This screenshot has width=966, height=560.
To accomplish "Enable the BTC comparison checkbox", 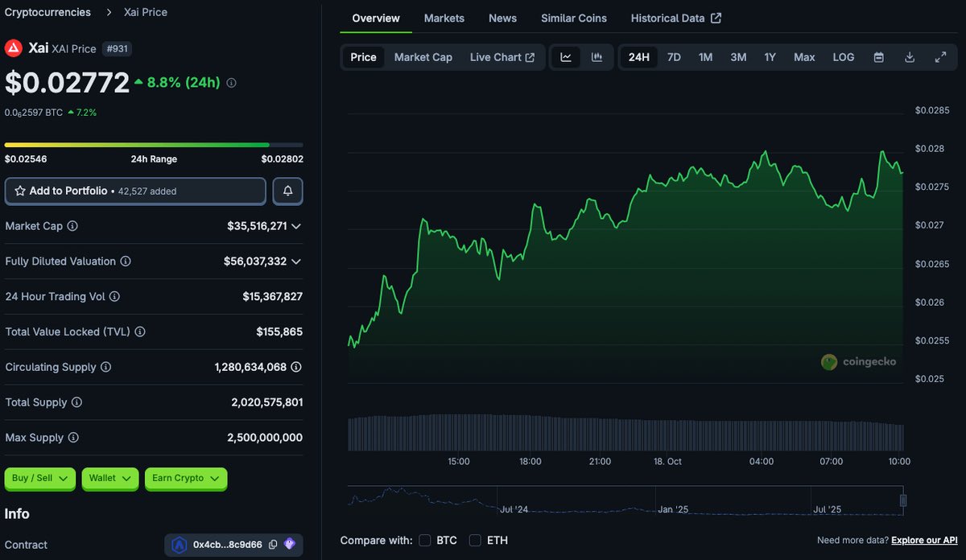I will click(x=425, y=540).
